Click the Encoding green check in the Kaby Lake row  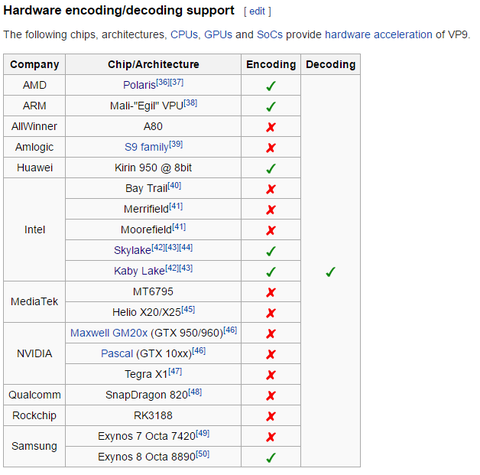(271, 271)
